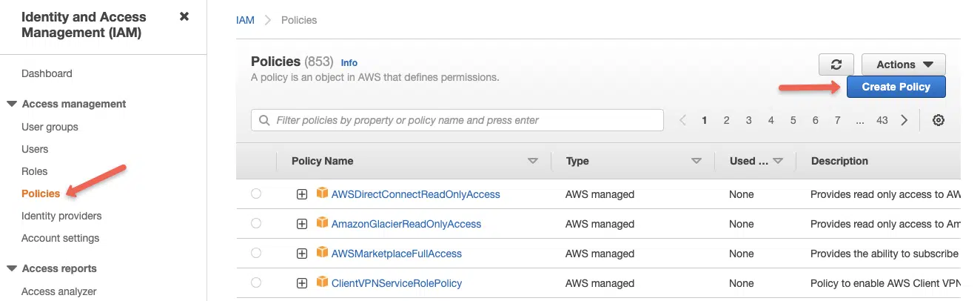Close the IAM navigation panel
The height and width of the screenshot is (301, 980).
pos(184,16)
